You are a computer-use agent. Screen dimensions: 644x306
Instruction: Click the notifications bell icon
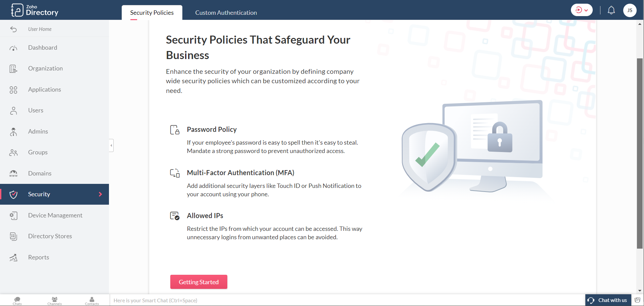point(611,10)
